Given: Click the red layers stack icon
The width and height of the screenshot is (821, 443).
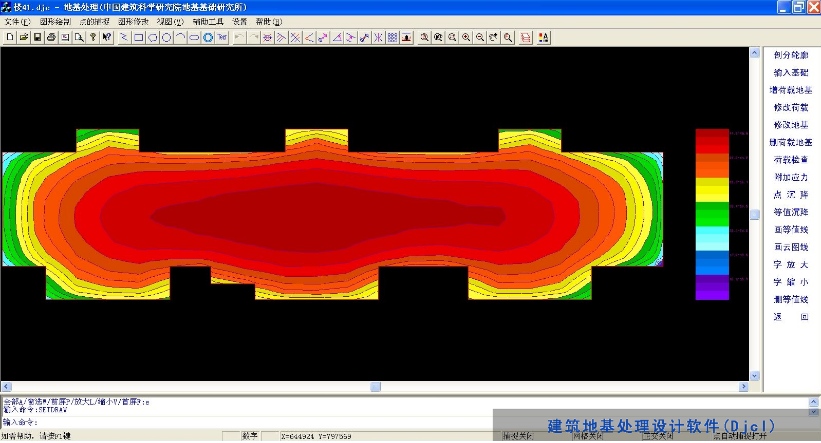Looking at the screenshot, I should [x=526, y=37].
